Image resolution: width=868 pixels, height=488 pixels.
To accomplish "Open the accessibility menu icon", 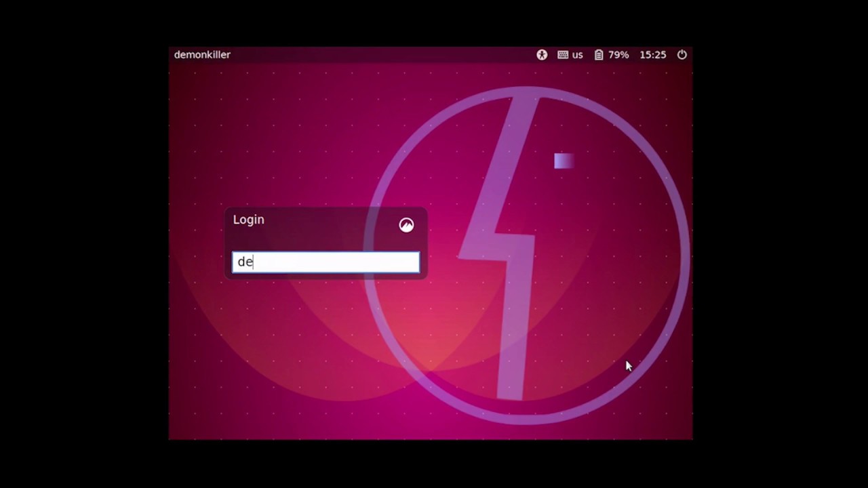I will 542,55.
